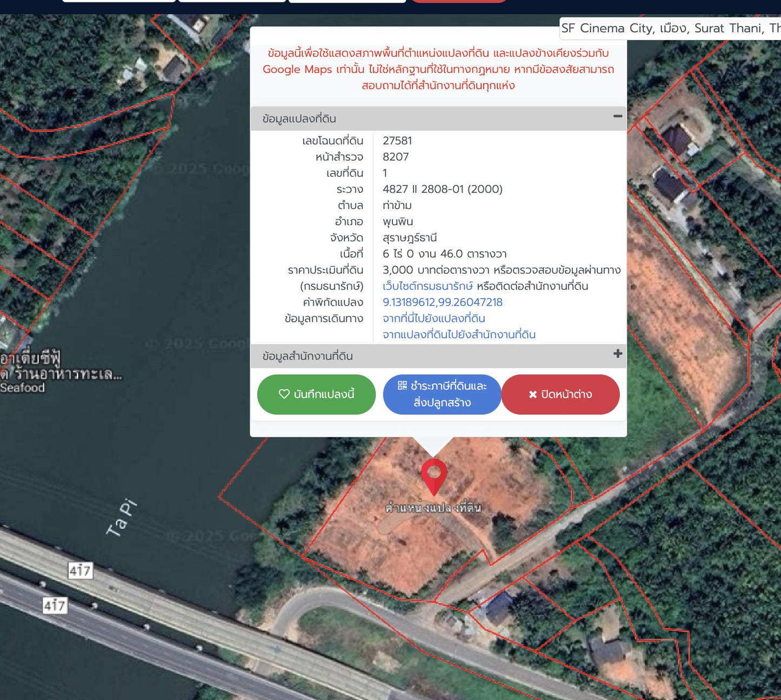Get directions via จากที่นี่ไปยังแปลงที่ดิน link

coord(433,319)
